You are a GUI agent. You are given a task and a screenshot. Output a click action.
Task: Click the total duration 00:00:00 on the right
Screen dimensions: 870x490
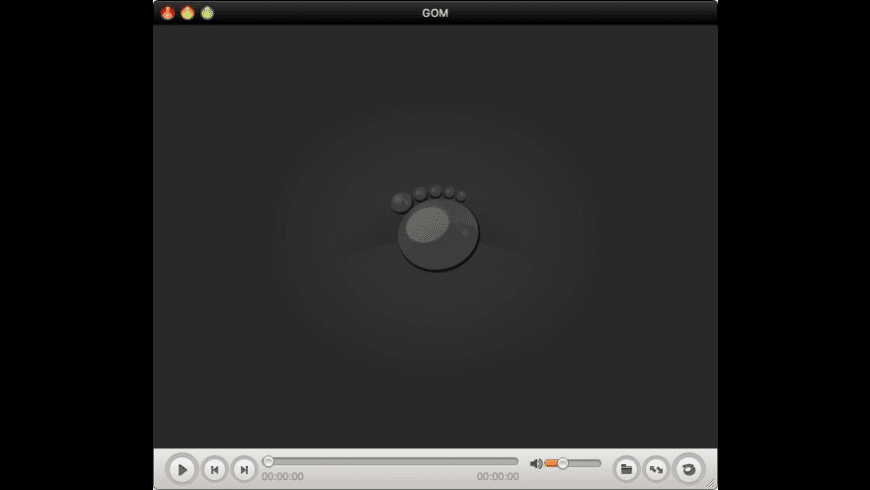(x=498, y=477)
